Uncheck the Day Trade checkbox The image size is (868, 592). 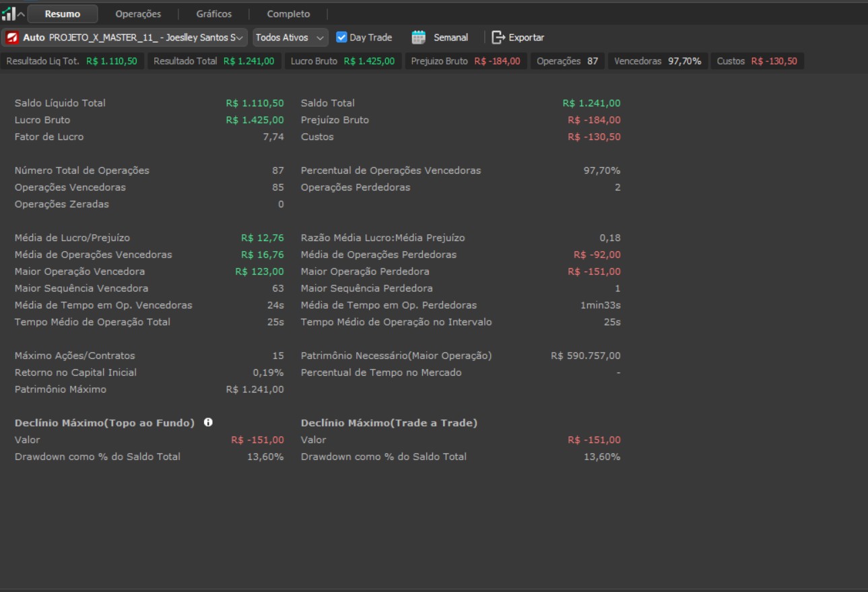pyautogui.click(x=341, y=38)
